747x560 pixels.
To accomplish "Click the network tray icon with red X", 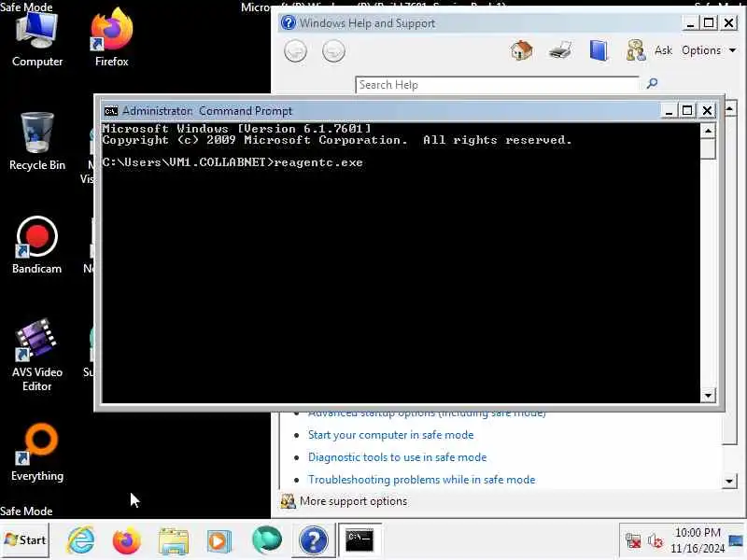I will tap(633, 540).
